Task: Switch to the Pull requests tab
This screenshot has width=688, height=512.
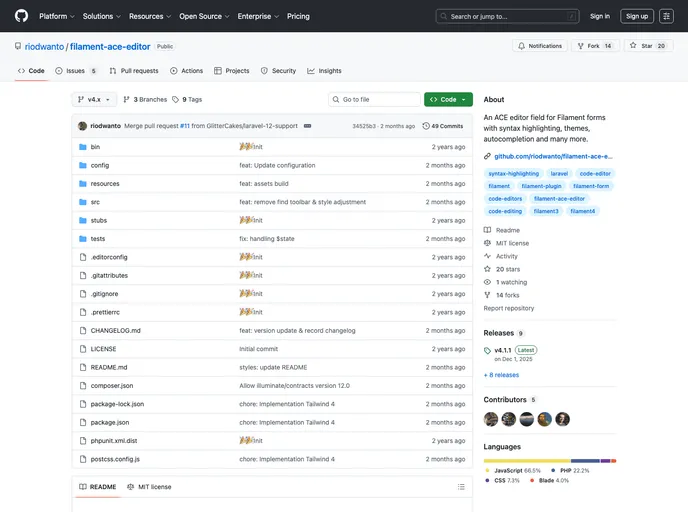Action: coord(134,71)
